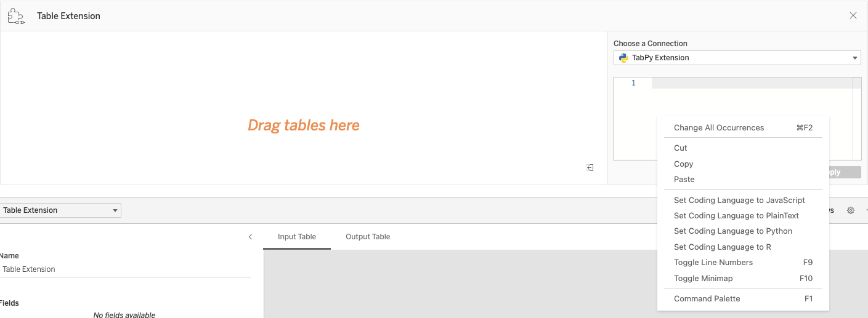
Task: Close the Table Extension dialog
Action: (x=853, y=16)
